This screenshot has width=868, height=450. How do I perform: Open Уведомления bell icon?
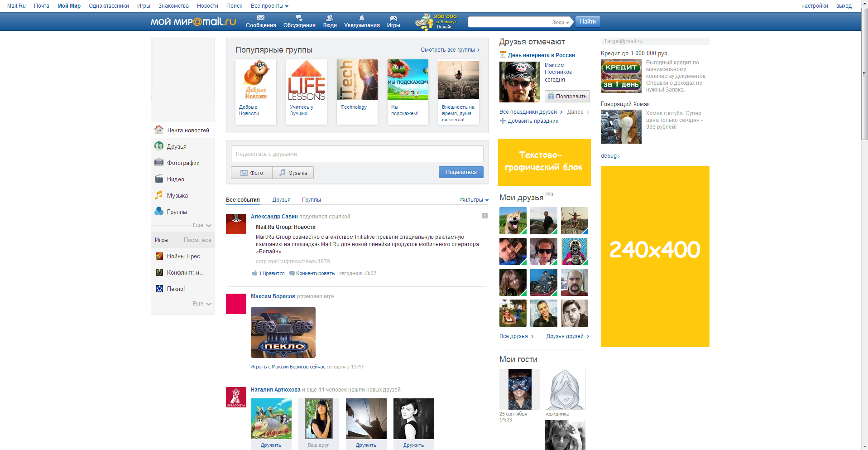[362, 18]
